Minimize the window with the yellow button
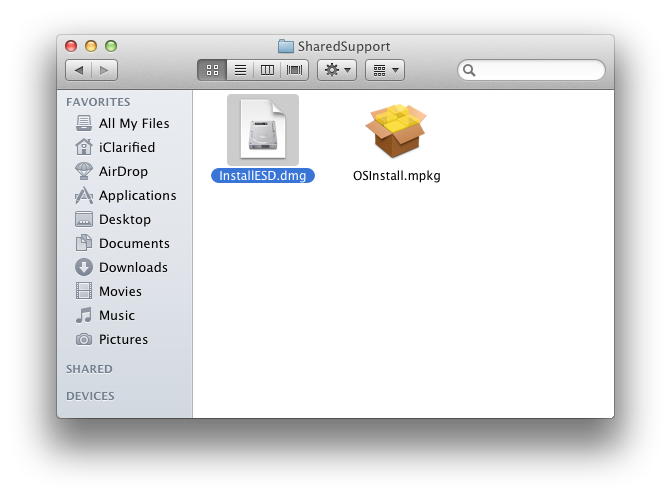The height and width of the screenshot is (497, 671). click(x=91, y=46)
